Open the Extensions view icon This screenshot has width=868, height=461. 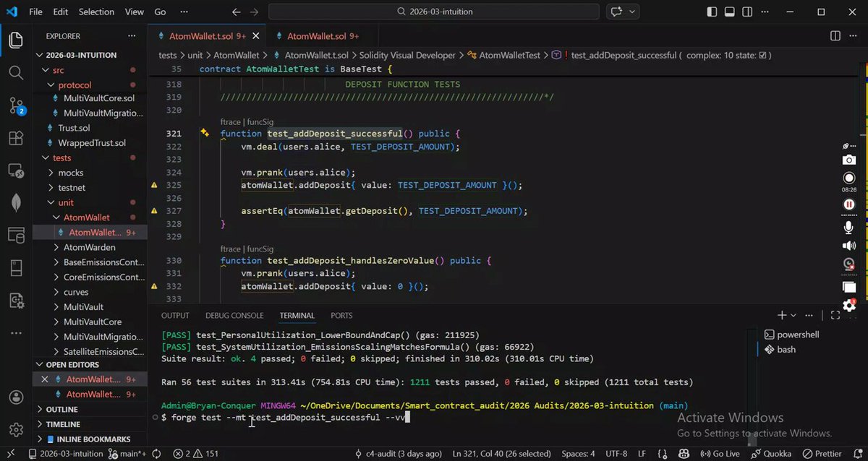coord(16,138)
